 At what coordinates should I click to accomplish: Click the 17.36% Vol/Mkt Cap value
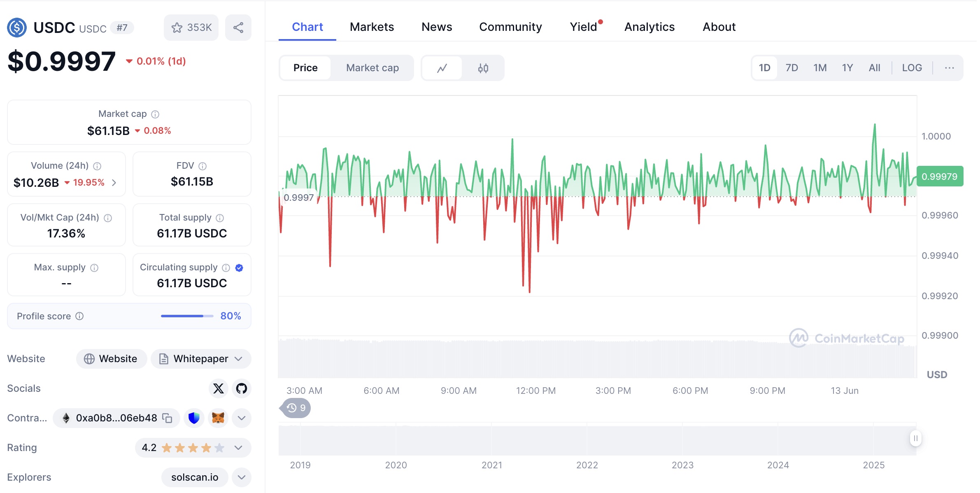66,234
